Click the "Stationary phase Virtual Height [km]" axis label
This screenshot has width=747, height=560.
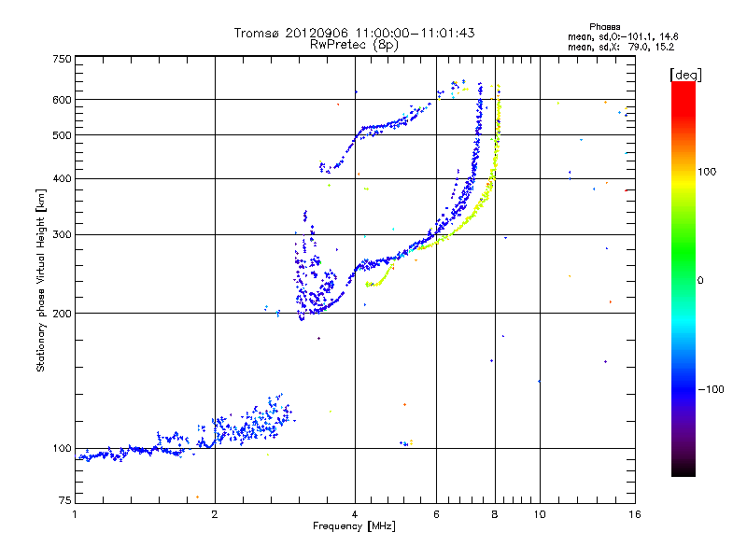[x=41, y=280]
